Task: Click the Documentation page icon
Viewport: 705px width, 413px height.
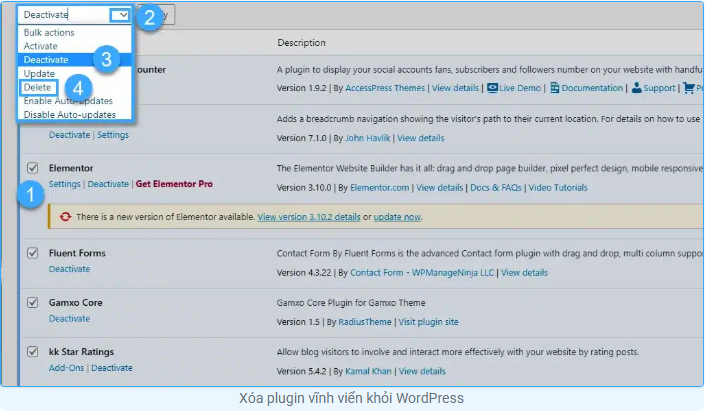Action: pyautogui.click(x=554, y=88)
